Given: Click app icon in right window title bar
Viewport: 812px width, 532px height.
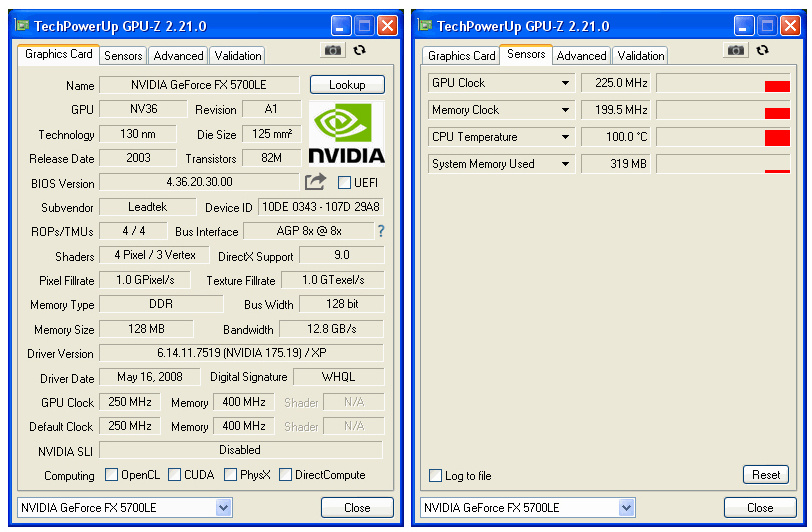Looking at the screenshot, I should [425, 25].
